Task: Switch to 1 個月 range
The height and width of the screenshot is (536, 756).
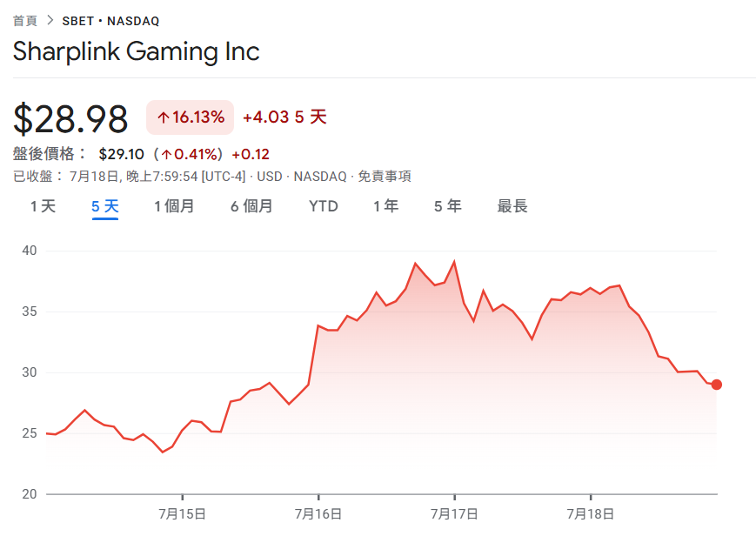Action: (174, 206)
